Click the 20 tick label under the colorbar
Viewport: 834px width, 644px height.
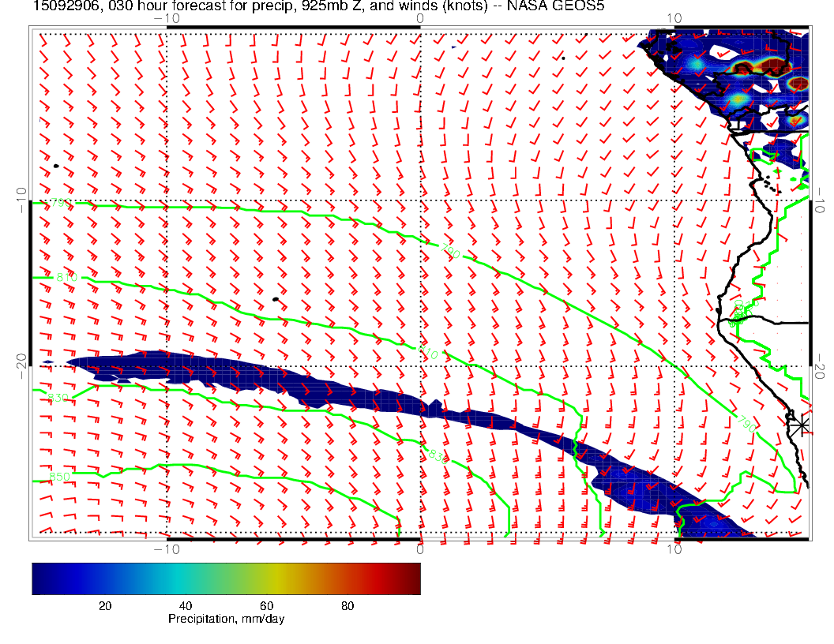click(104, 605)
